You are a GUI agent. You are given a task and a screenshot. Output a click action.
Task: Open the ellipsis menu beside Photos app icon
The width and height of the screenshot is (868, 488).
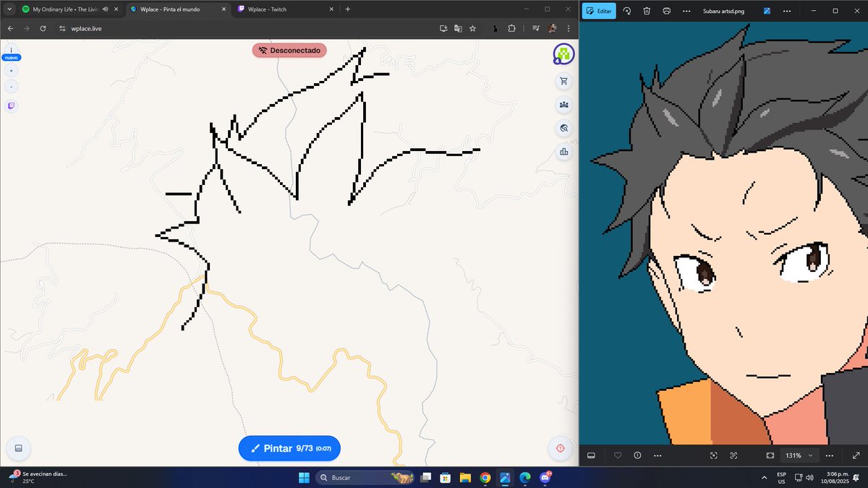tap(786, 11)
